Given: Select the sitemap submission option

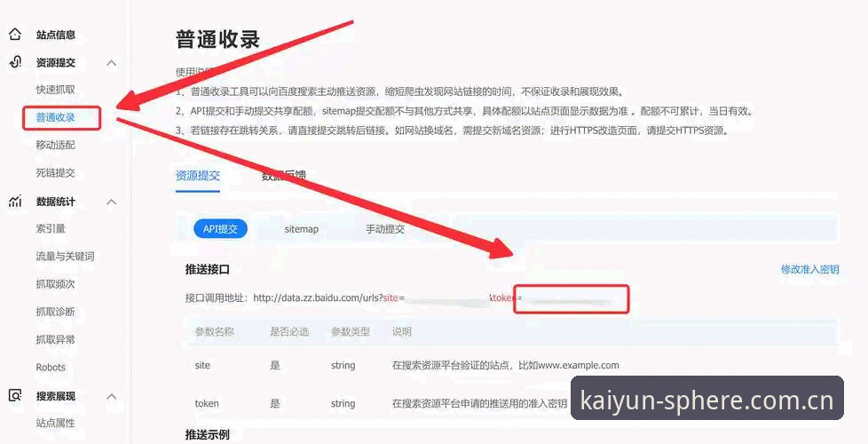Looking at the screenshot, I should click(302, 228).
